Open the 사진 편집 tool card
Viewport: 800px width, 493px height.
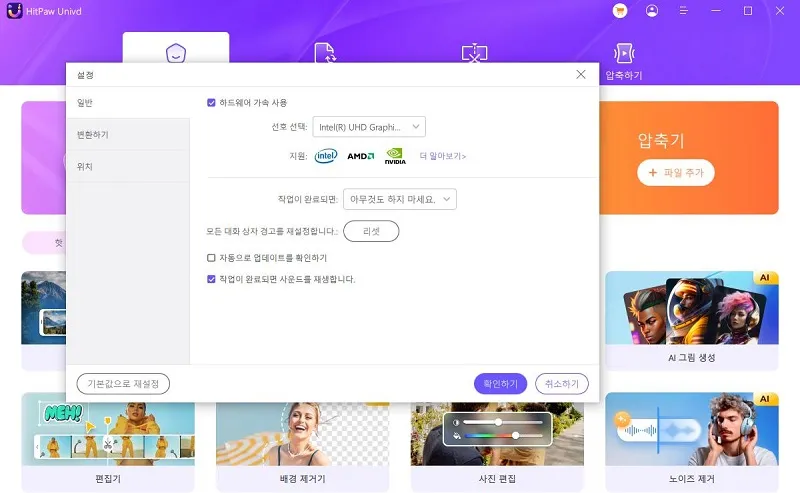(x=497, y=448)
